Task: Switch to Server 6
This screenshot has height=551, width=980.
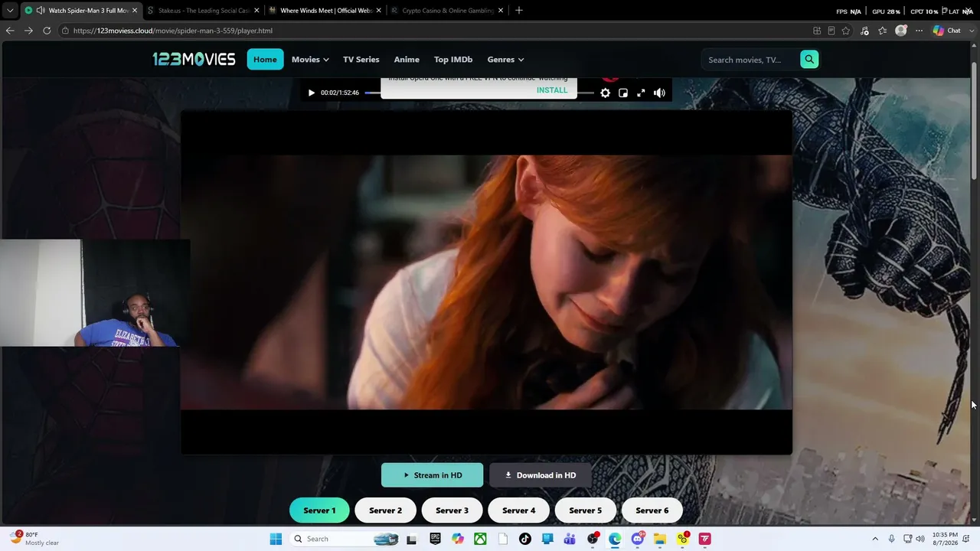Action: (652, 510)
